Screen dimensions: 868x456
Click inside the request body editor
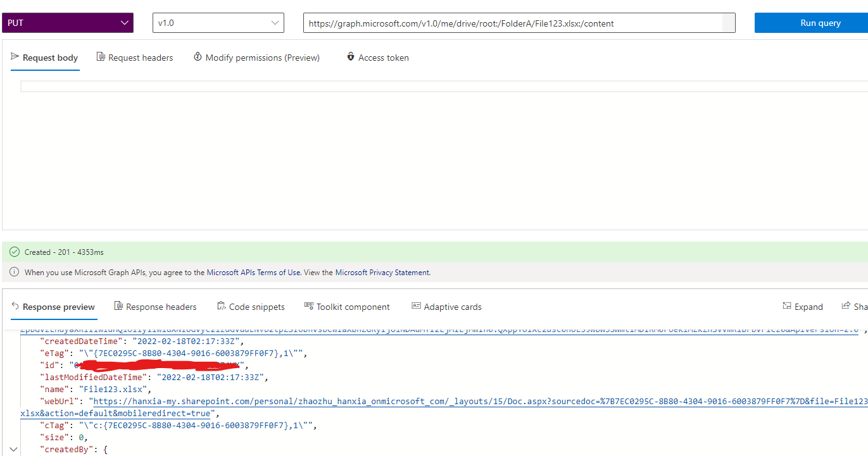[x=443, y=87]
